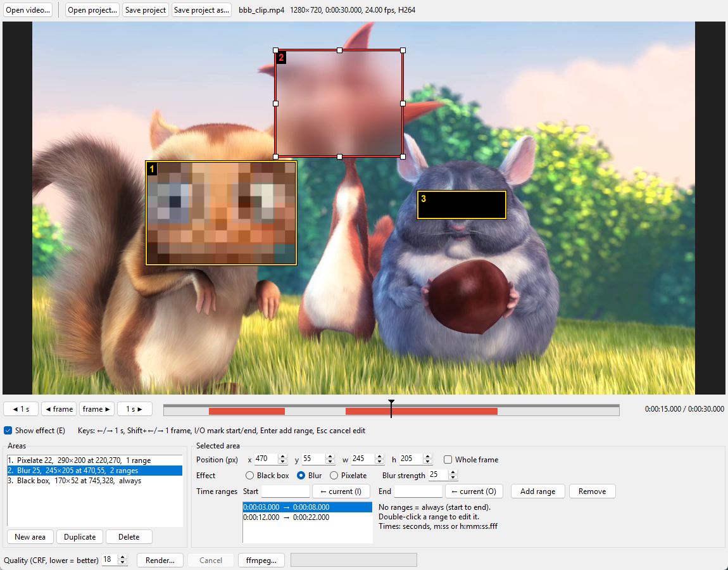Select range 0:00:12.000 to 0:00:22.000

308,517
